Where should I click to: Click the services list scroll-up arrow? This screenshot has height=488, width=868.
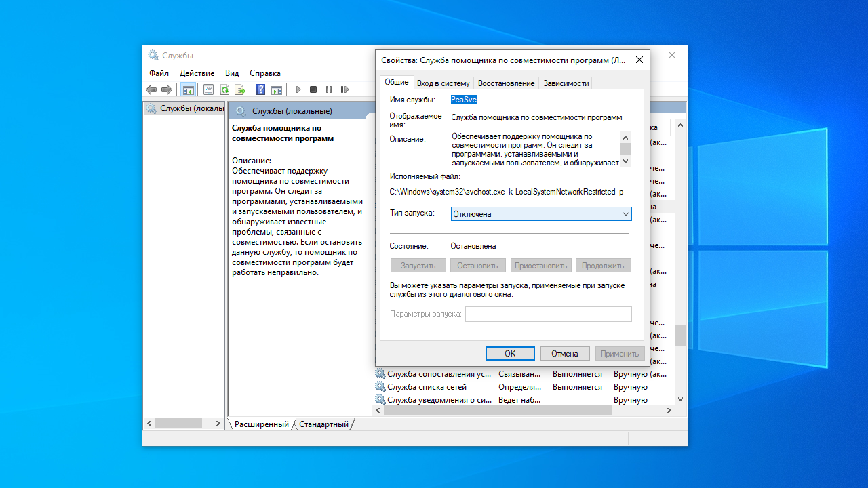click(x=680, y=126)
